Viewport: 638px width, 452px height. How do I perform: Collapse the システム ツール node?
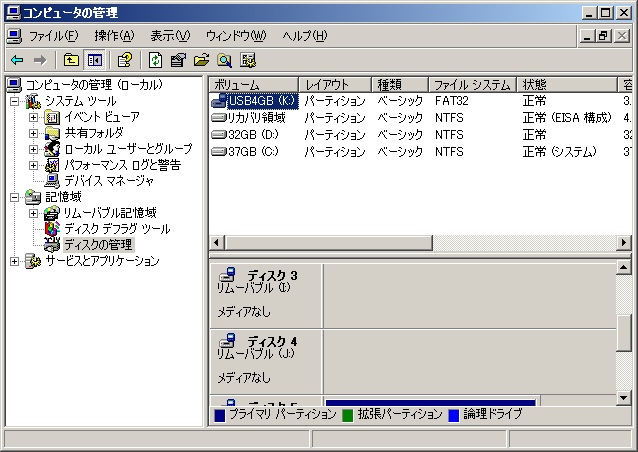(15, 101)
